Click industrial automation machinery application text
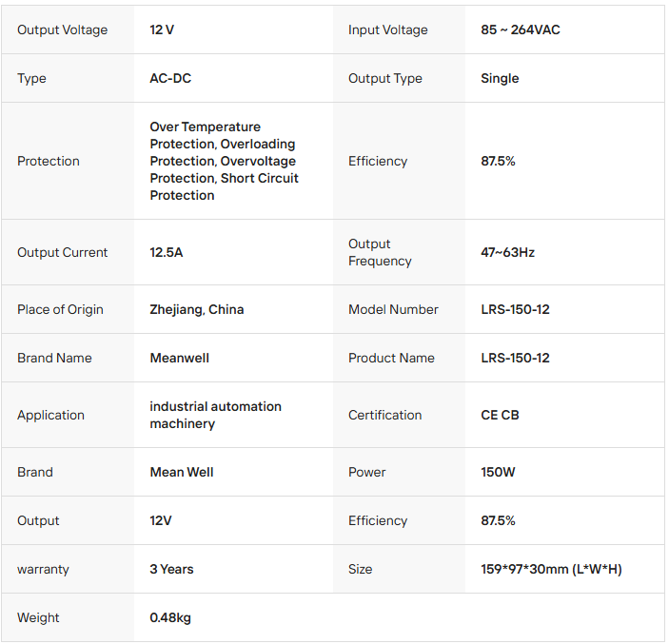The height and width of the screenshot is (644, 669). tap(215, 415)
